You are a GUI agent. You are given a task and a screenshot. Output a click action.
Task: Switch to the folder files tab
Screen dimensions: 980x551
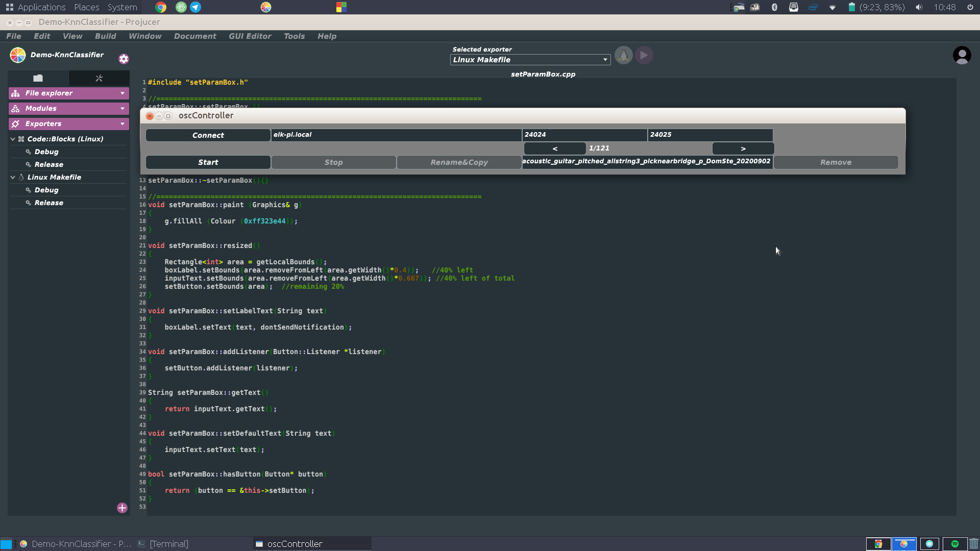38,78
